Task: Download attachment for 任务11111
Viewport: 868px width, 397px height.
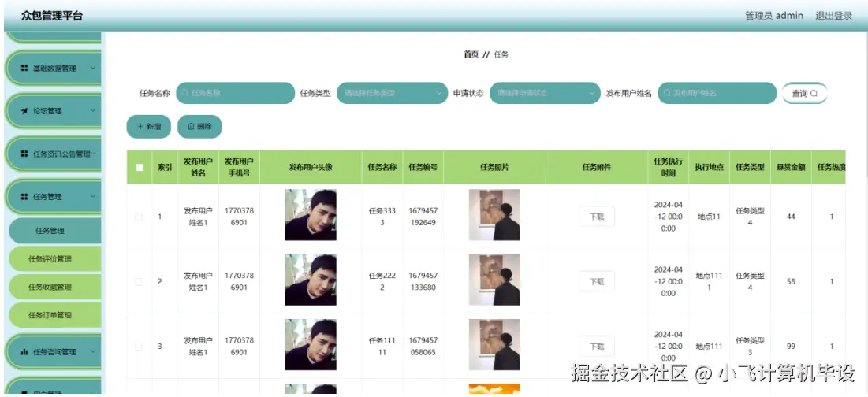Action: pyautogui.click(x=597, y=346)
